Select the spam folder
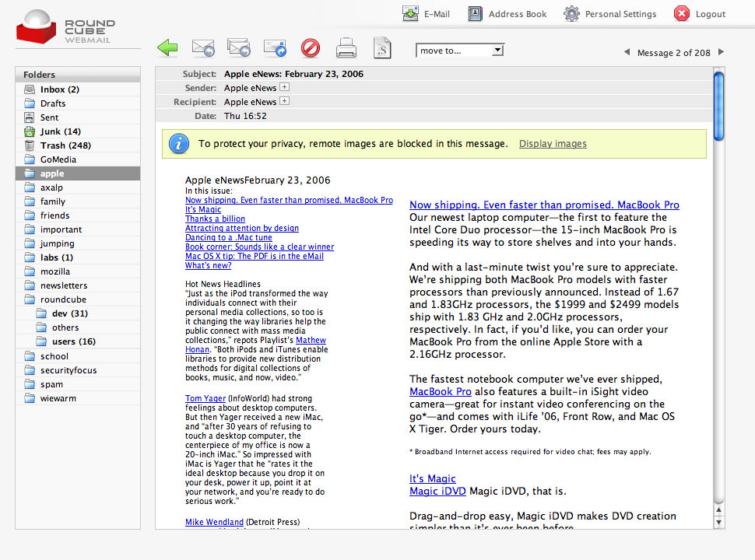Viewport: 755px width, 560px height. tap(78, 384)
